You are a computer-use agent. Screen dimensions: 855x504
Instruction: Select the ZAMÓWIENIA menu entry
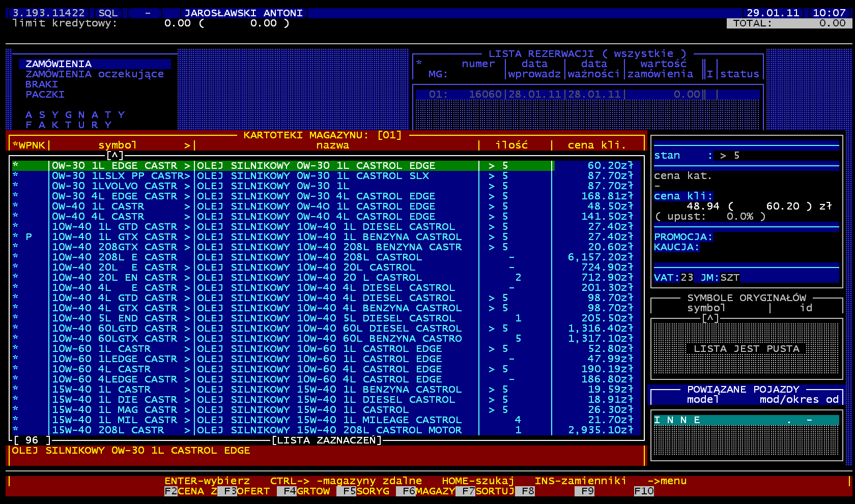pos(95,64)
